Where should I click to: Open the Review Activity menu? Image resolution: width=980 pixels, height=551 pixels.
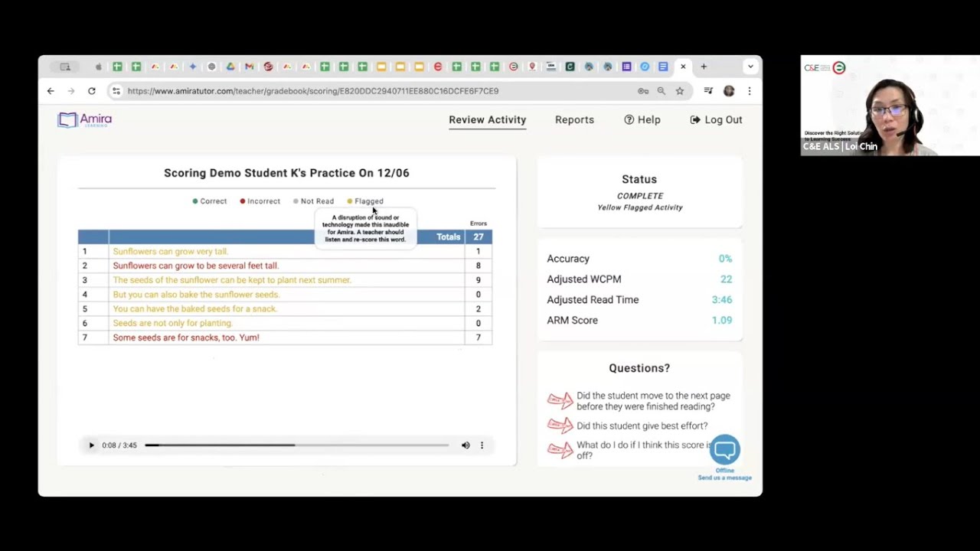point(487,120)
